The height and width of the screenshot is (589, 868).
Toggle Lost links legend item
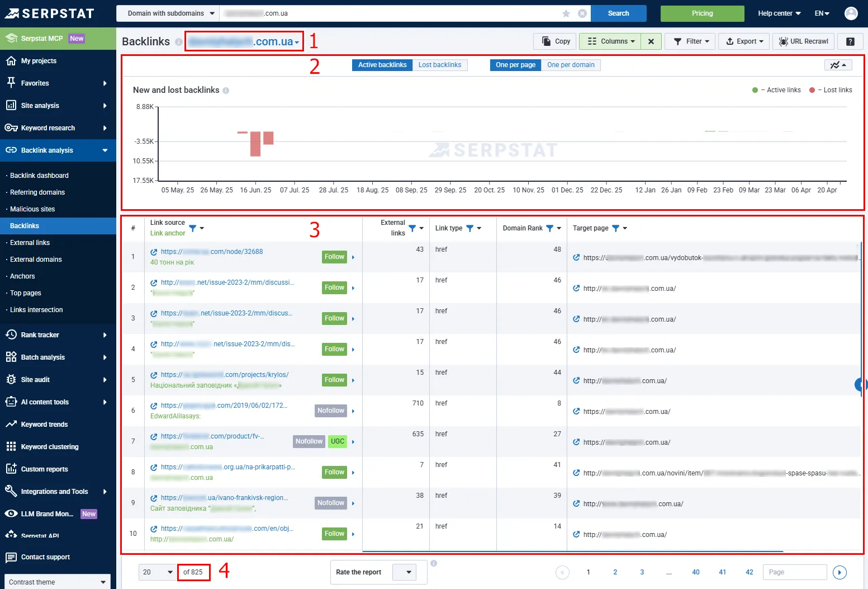[831, 90]
